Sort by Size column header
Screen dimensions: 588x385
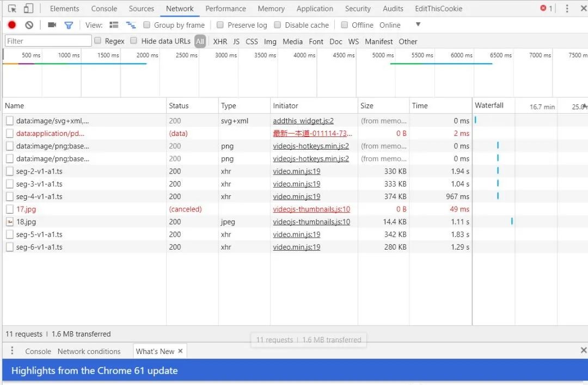point(383,106)
